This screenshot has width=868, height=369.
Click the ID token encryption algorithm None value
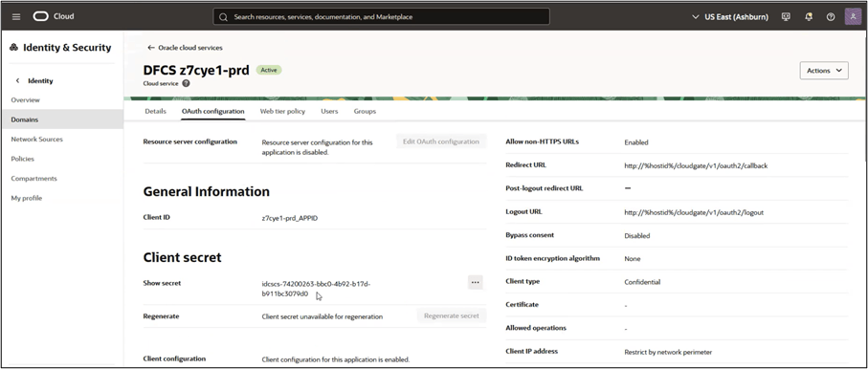(633, 259)
